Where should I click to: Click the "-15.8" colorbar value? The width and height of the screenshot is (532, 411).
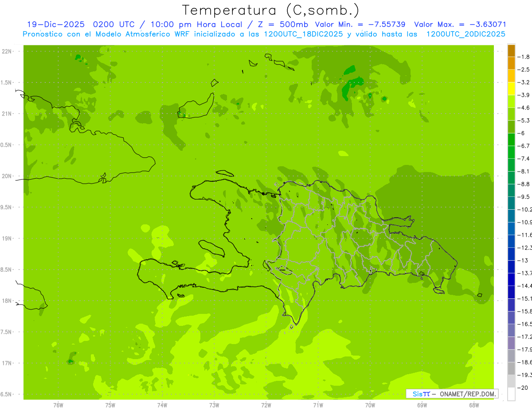[525, 311]
